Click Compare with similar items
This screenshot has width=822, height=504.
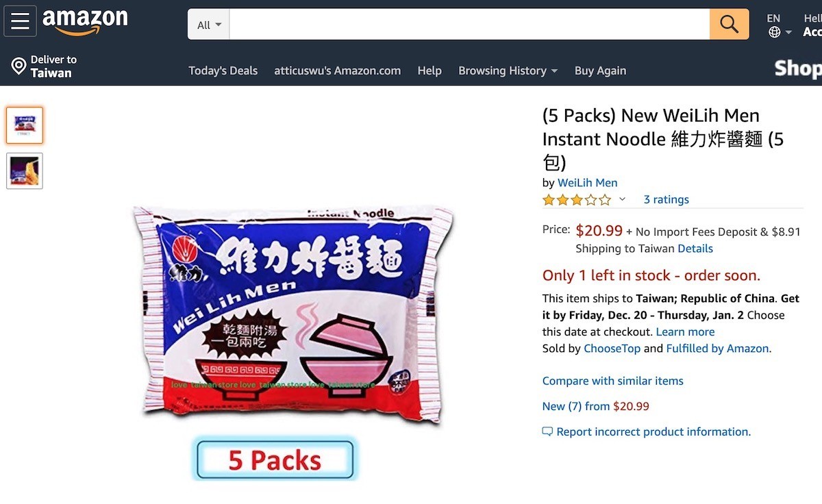tap(612, 381)
